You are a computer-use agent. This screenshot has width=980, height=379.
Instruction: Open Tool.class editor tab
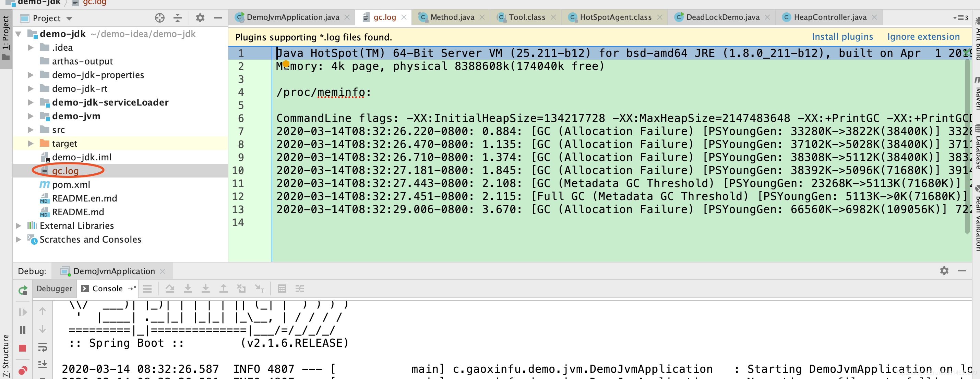[527, 17]
